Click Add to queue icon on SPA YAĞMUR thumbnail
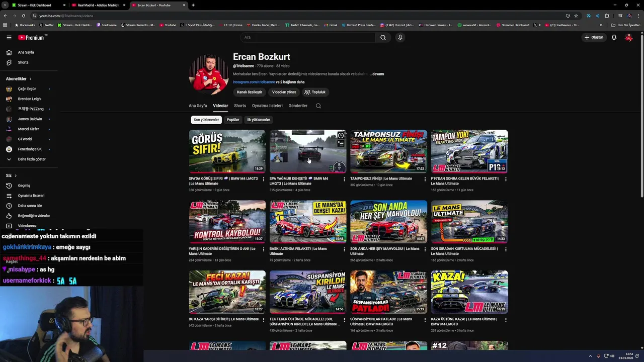The image size is (644, 362). [341, 144]
